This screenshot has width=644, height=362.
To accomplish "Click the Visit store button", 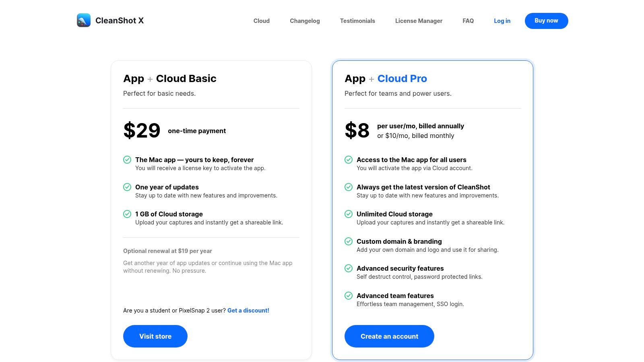I will pyautogui.click(x=155, y=336).
